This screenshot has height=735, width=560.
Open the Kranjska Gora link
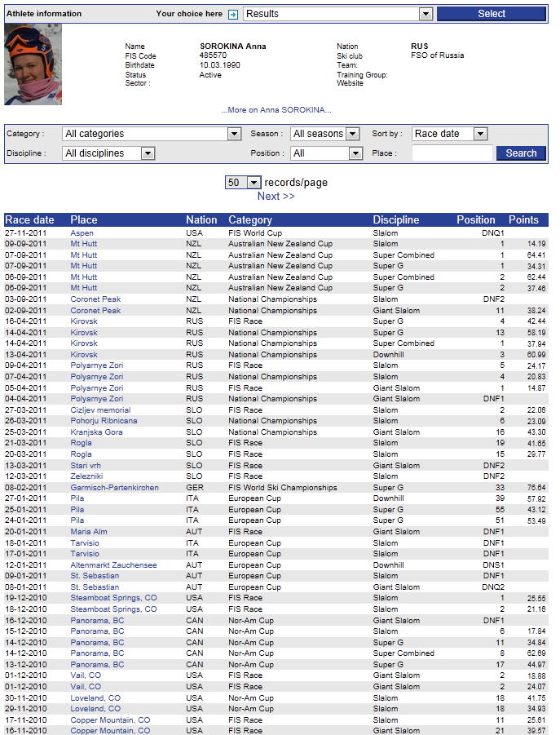tap(96, 432)
